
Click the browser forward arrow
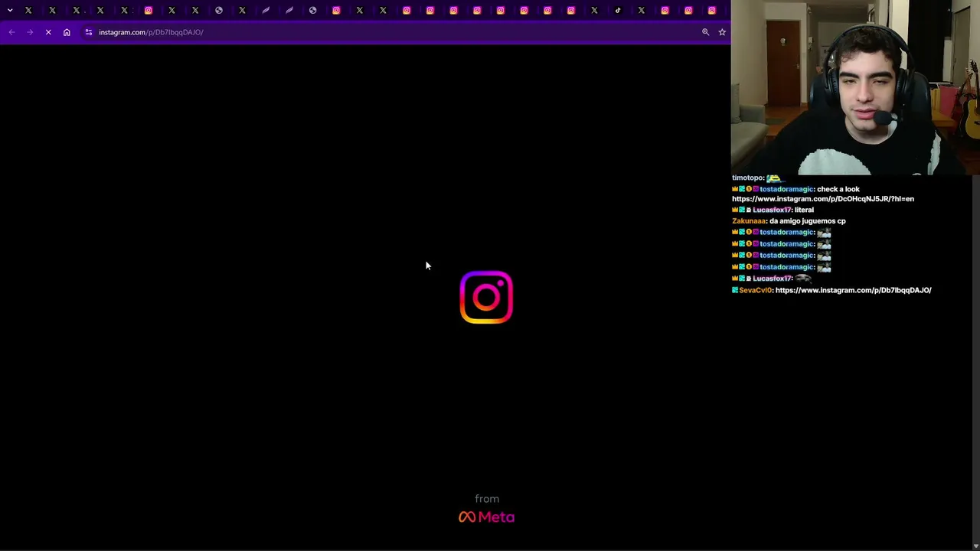point(30,32)
